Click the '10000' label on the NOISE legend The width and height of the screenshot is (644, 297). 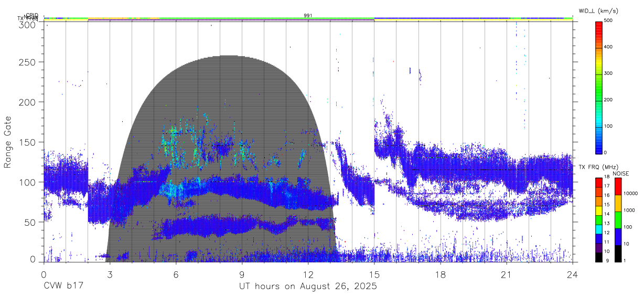point(631,194)
